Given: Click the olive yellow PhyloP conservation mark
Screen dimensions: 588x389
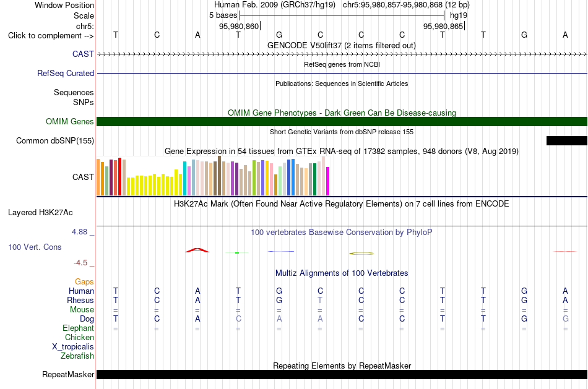Looking at the screenshot, I should [361, 254].
